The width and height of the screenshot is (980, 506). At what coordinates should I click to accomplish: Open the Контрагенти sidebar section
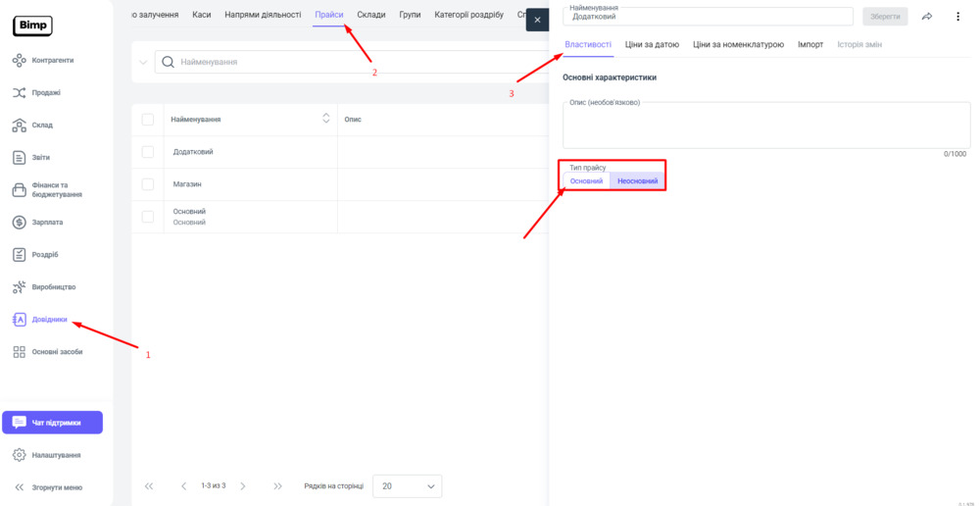(52, 61)
